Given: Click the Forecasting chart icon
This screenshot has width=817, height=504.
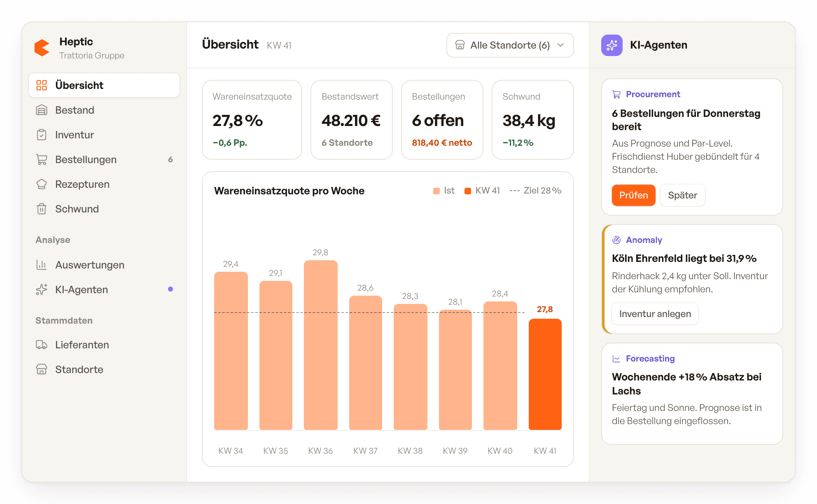Looking at the screenshot, I should [x=616, y=359].
